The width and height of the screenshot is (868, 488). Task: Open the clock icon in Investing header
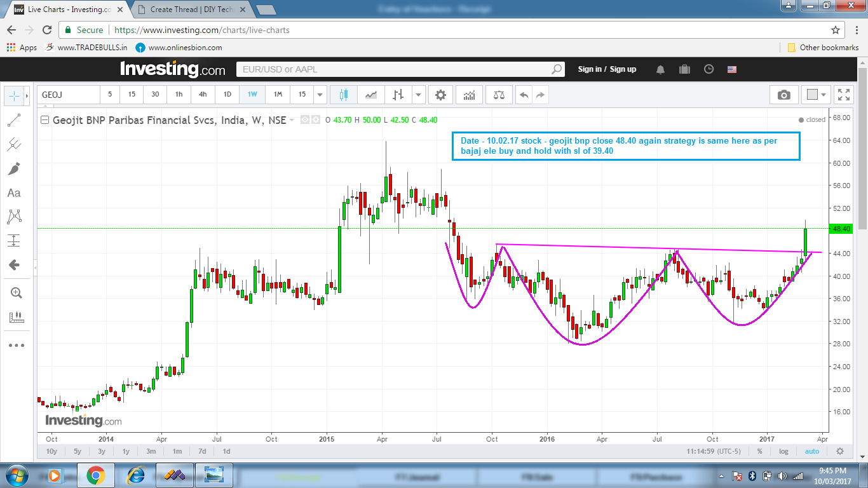coord(709,69)
